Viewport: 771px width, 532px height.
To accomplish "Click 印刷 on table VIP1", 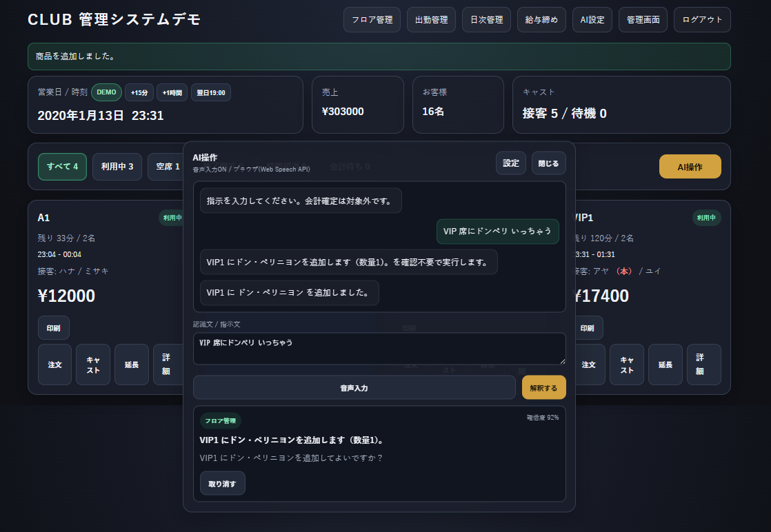I will [x=588, y=328].
